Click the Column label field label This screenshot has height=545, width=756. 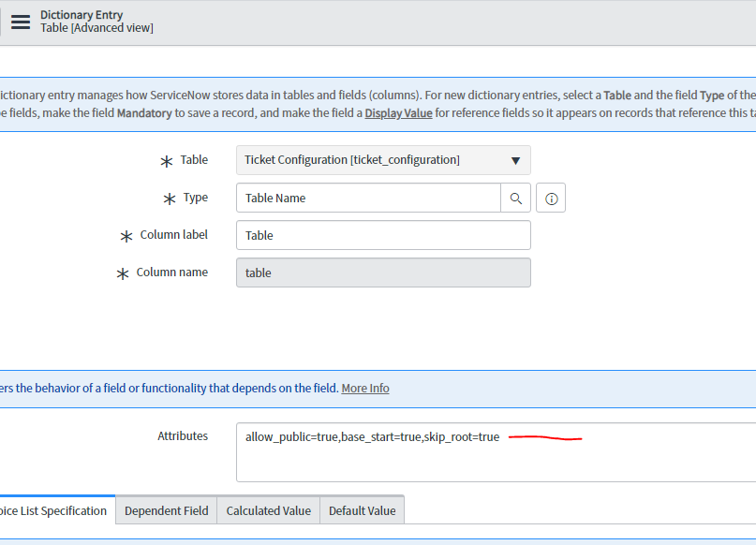coord(173,235)
